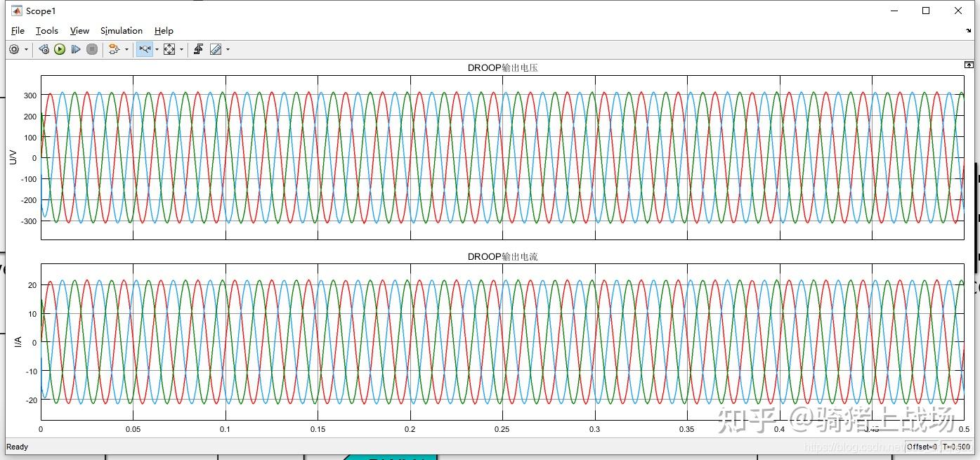Expand the configuration gear dropdown arrow
The width and height of the screenshot is (980, 460).
(27, 49)
